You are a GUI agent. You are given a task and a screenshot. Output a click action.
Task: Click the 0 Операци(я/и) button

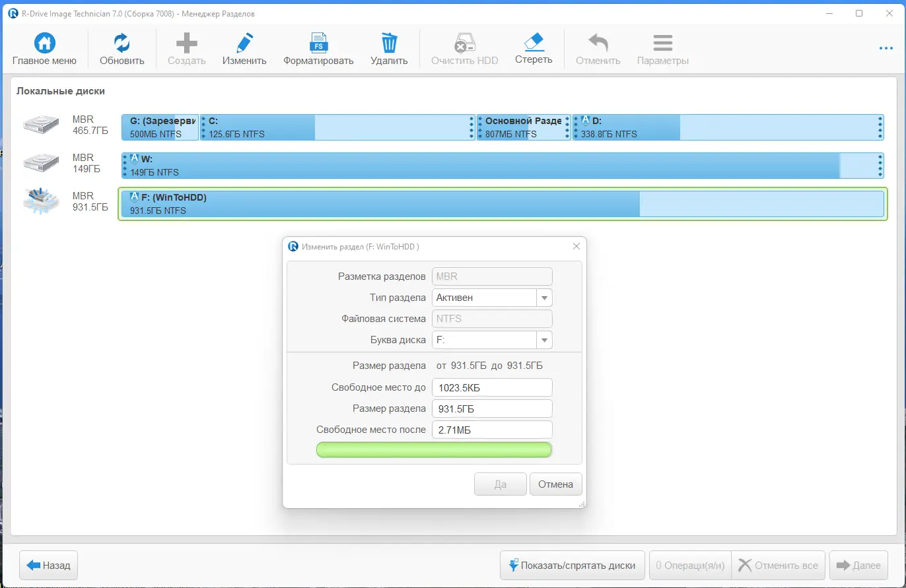[690, 565]
